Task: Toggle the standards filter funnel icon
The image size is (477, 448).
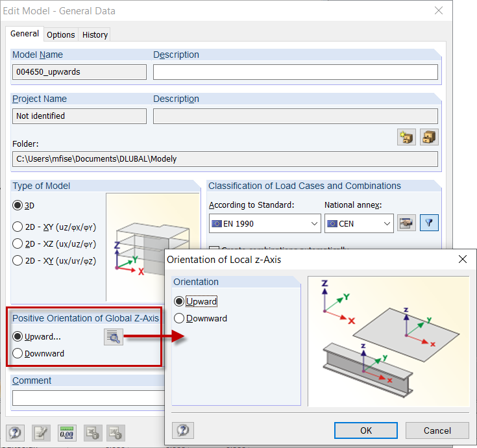Action: tap(429, 223)
